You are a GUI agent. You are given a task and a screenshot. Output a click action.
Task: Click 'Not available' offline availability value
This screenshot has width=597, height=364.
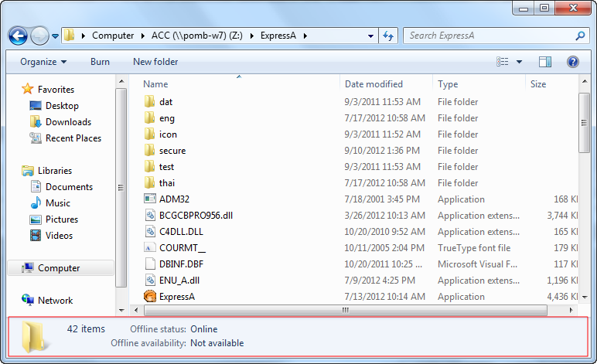[x=217, y=342]
